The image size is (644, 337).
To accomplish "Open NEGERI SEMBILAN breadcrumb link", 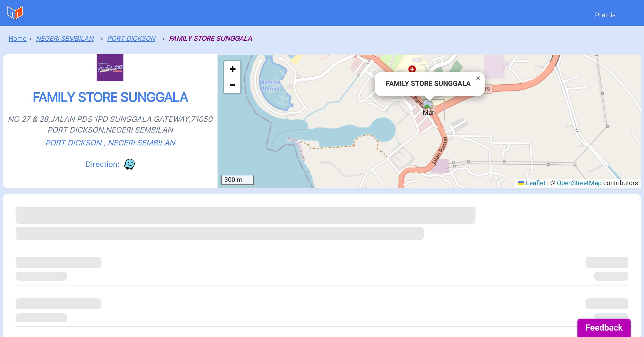I will click(65, 39).
